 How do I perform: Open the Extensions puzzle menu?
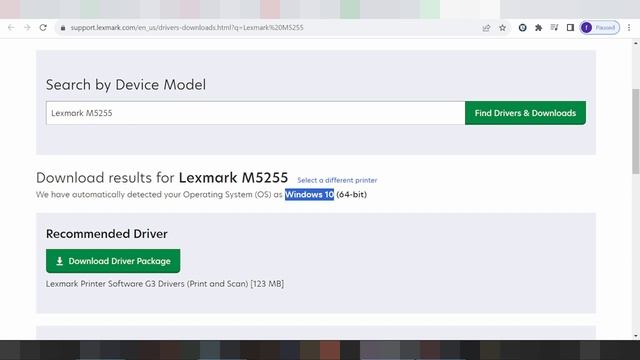538,28
